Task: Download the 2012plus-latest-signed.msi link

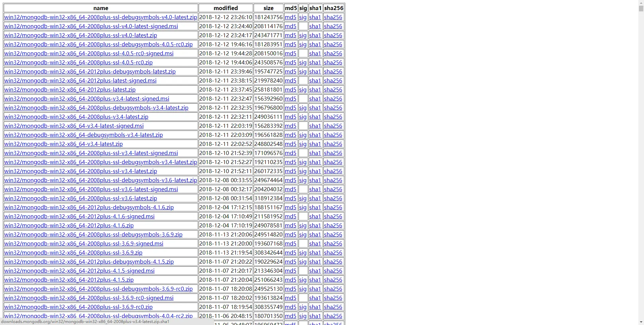Action: pos(80,80)
